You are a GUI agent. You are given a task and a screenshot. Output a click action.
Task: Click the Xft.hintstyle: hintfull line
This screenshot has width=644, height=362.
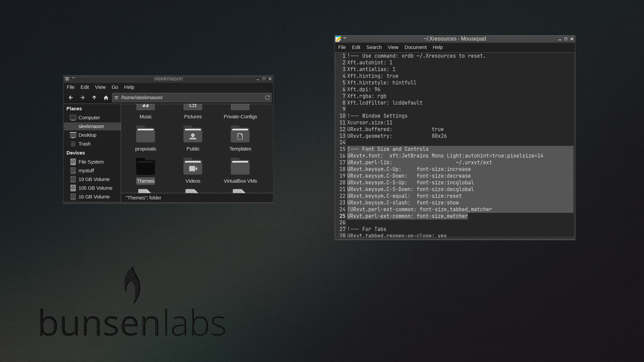(x=382, y=83)
